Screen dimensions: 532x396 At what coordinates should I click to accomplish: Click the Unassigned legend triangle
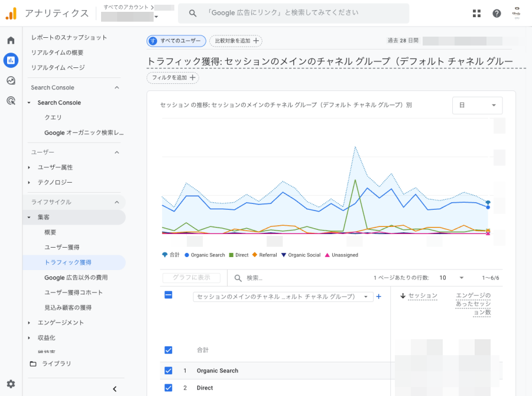(327, 255)
